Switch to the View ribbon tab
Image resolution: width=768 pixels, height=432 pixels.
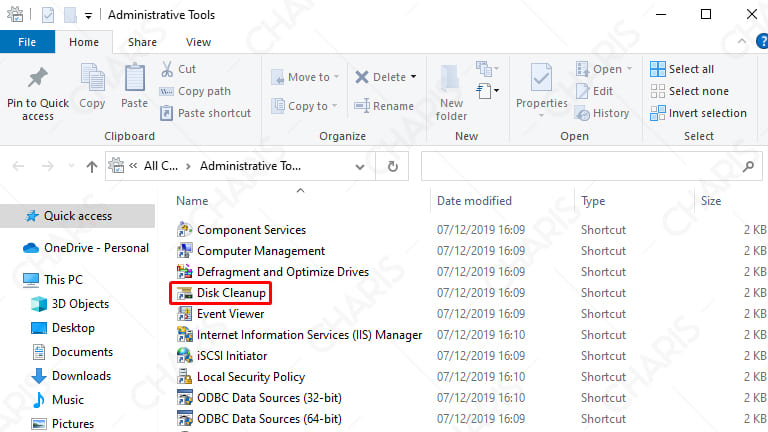(198, 42)
